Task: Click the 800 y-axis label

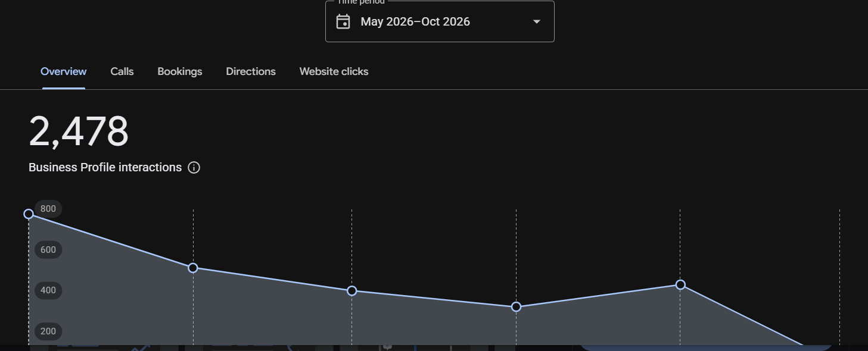Action: [48, 209]
